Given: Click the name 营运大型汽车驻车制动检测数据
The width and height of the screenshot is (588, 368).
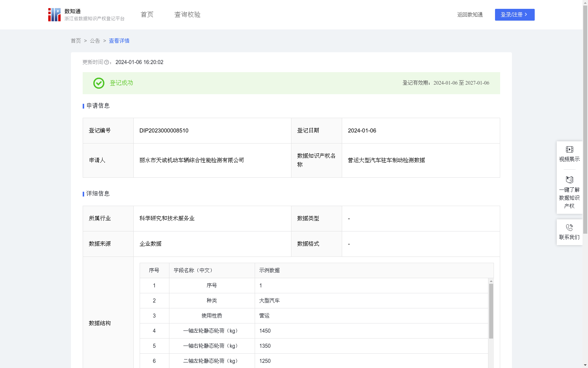Looking at the screenshot, I should [x=386, y=160].
